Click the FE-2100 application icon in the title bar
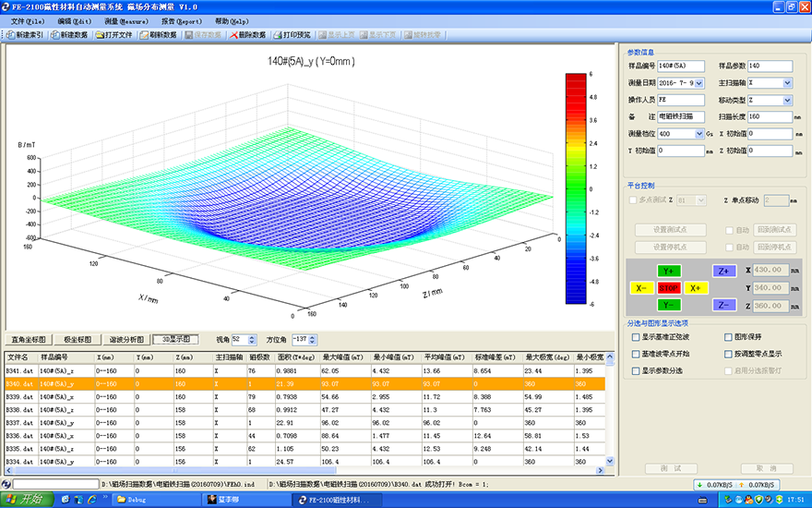The width and height of the screenshot is (812, 508). click(x=6, y=6)
